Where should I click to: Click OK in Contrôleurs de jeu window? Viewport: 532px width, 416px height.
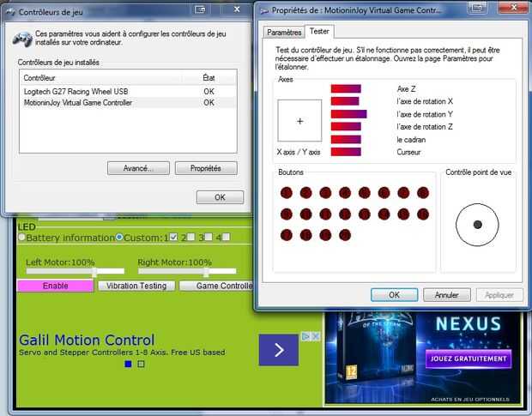point(220,197)
